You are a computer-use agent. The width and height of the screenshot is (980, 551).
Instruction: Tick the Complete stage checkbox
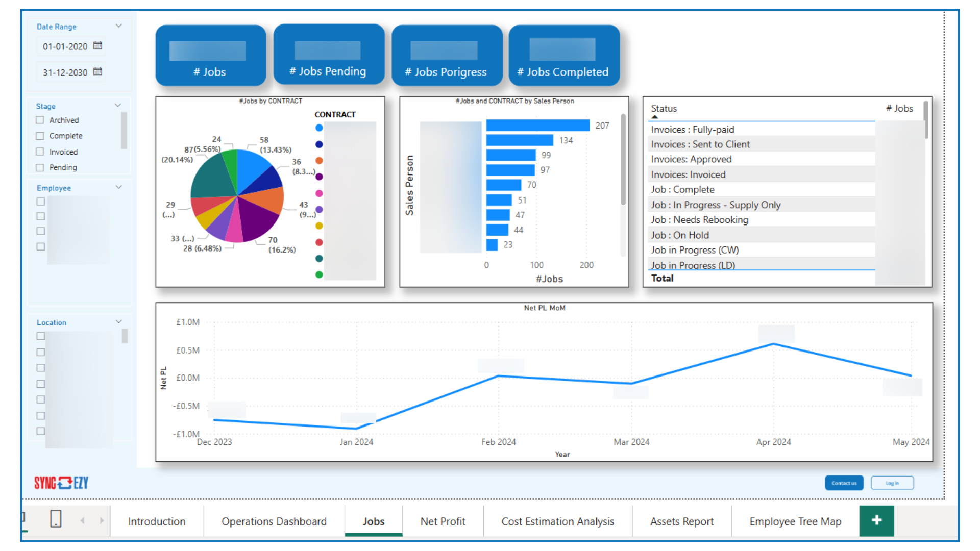click(x=40, y=136)
